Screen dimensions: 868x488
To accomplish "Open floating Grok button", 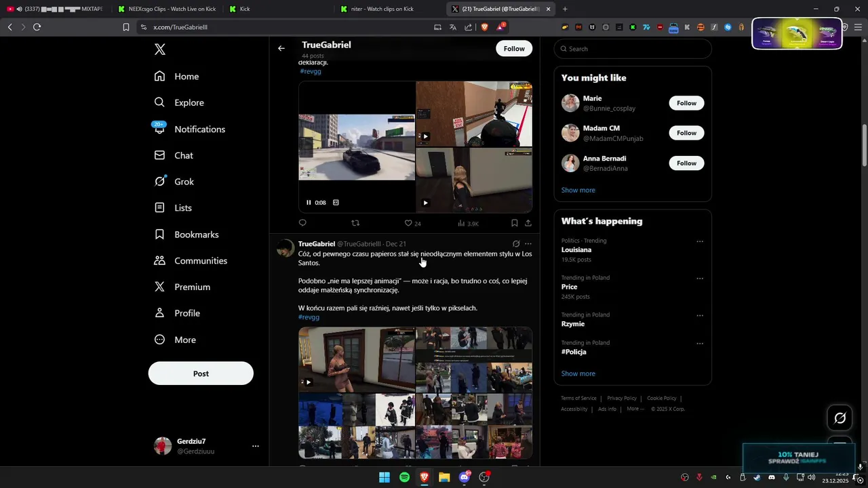I will coord(840,418).
